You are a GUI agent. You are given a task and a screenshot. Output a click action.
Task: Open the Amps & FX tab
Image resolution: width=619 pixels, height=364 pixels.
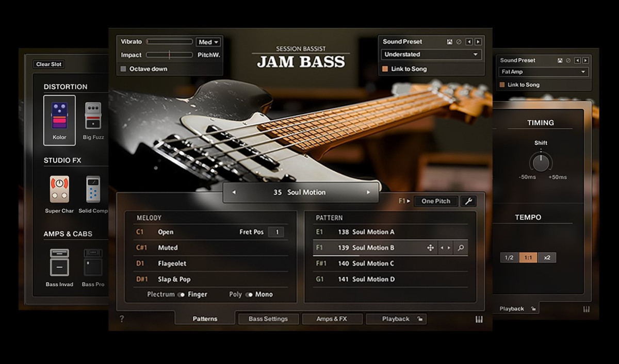pyautogui.click(x=332, y=319)
